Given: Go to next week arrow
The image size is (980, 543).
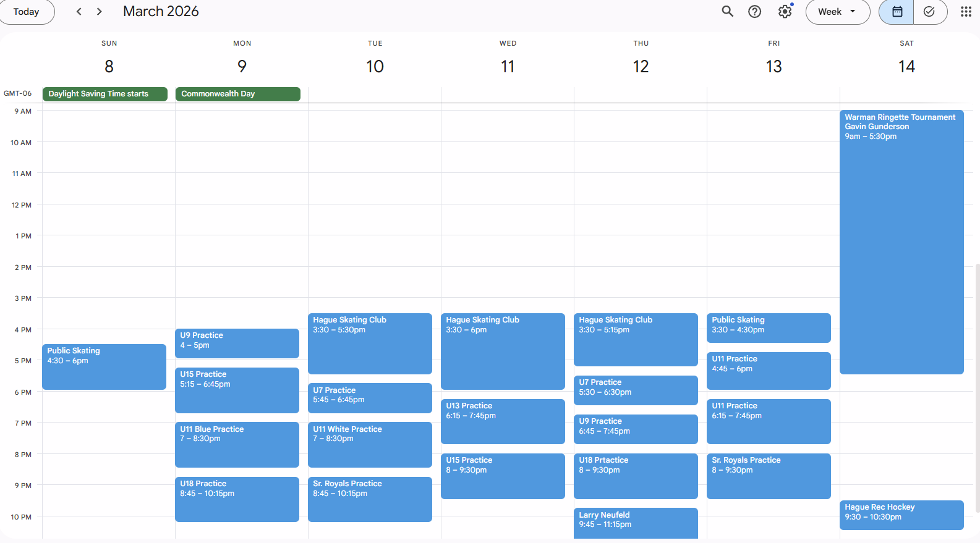Looking at the screenshot, I should click(x=100, y=12).
